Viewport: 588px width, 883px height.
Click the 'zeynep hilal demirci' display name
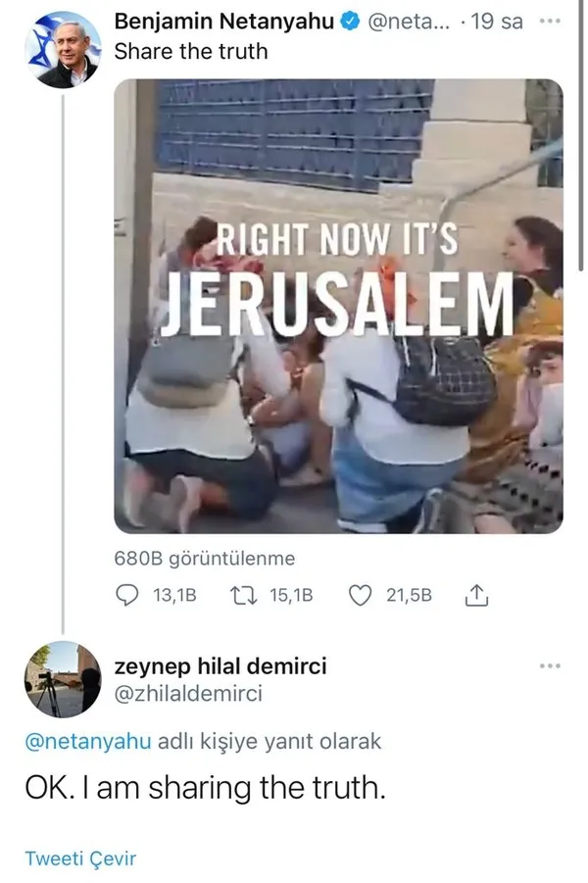(220, 666)
